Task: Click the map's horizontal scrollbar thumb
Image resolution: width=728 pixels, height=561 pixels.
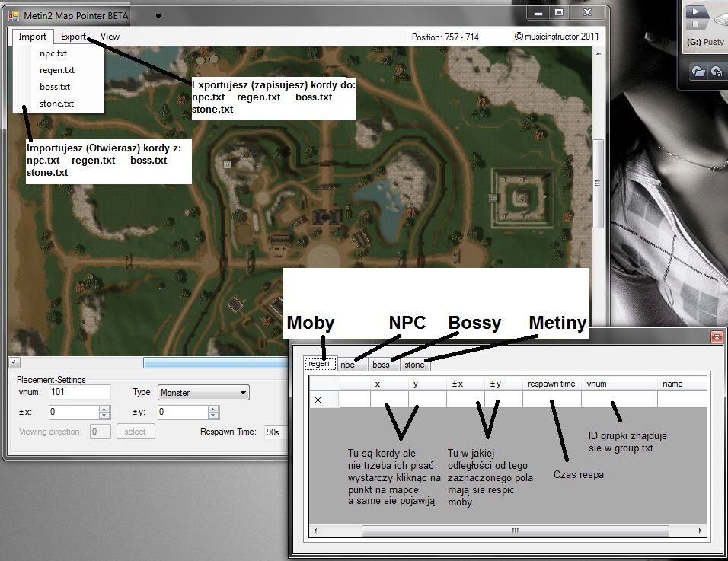Action: (216, 363)
